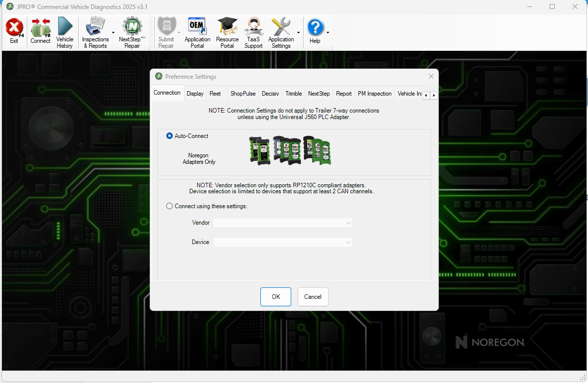The image size is (588, 383).
Task: Open the Resource Portal
Action: point(227,31)
